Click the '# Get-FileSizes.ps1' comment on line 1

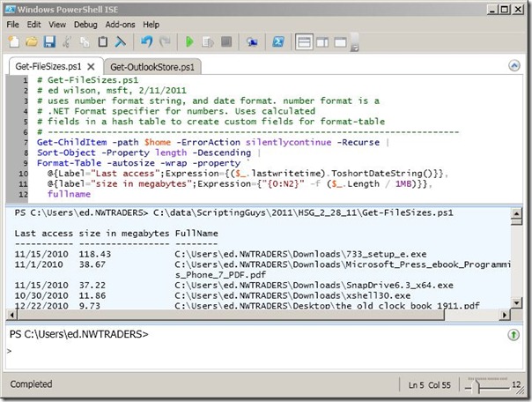pyautogui.click(x=87, y=80)
